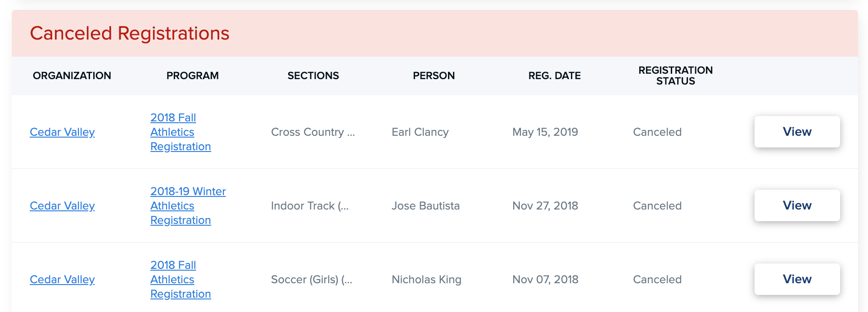Follow Cedar Valley link in Earl Clancy row

tap(62, 132)
